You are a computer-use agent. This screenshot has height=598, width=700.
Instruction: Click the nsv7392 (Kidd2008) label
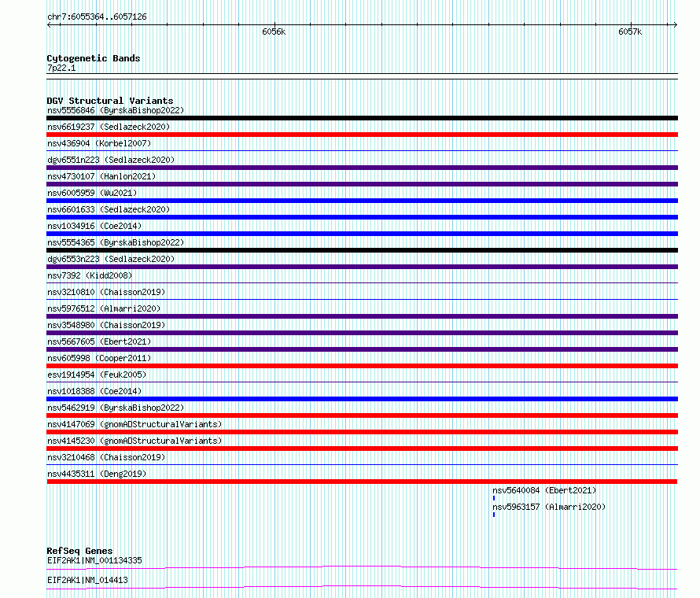click(90, 275)
